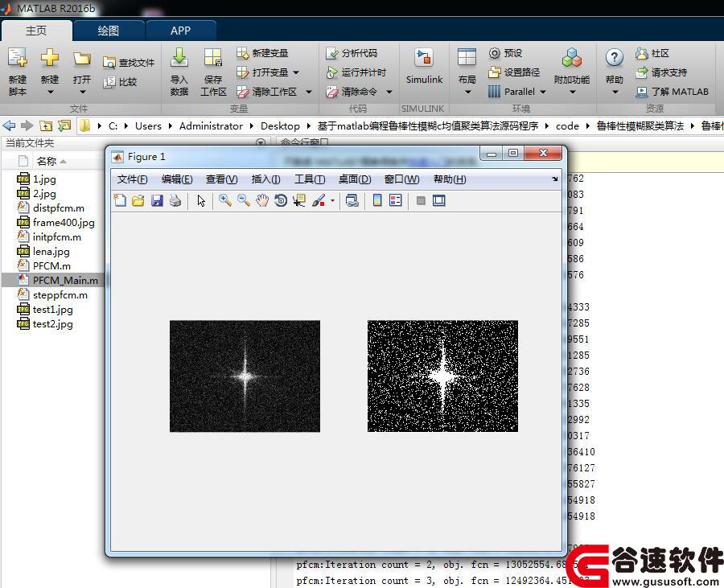Click the Name (名称) column header
724x588 pixels.
(46, 162)
